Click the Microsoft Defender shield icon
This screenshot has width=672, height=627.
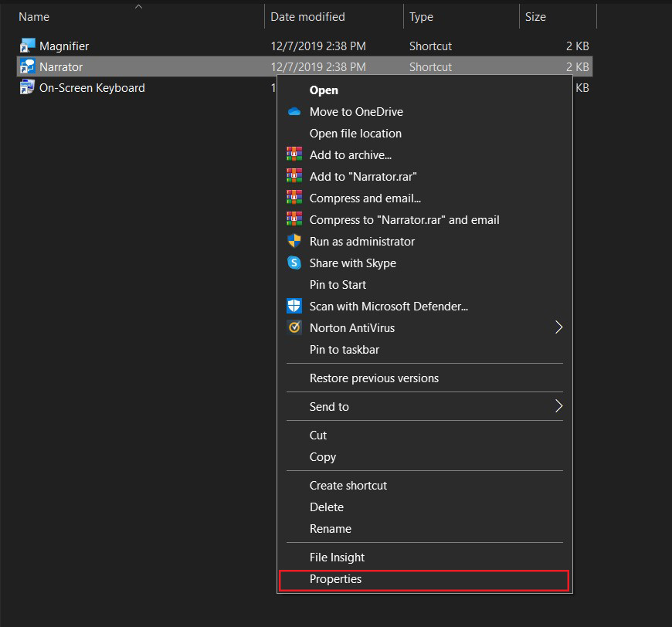tap(294, 306)
